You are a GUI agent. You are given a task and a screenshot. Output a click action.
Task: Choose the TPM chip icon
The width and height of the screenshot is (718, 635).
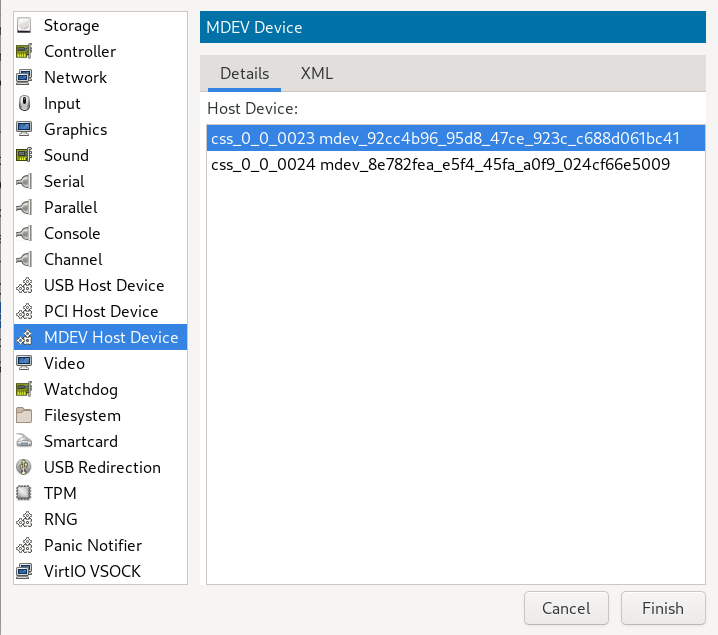[x=24, y=493]
